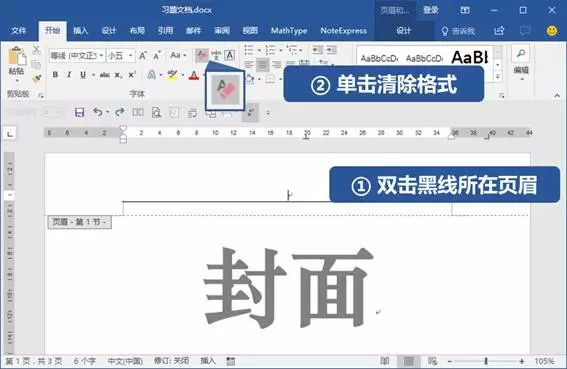Switch to the 插入 ribbon tab
This screenshot has width=567, height=369.
pyautogui.click(x=80, y=31)
